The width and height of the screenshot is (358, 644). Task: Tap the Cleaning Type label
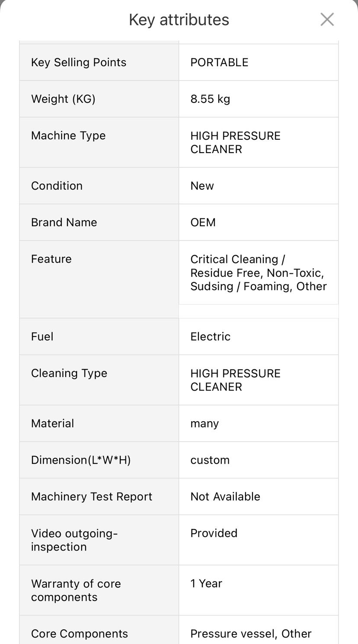click(69, 373)
